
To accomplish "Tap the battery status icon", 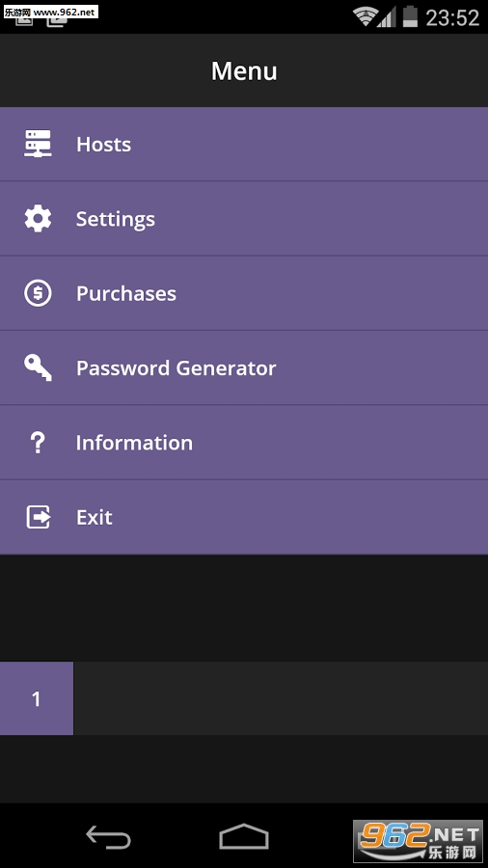I will point(410,16).
